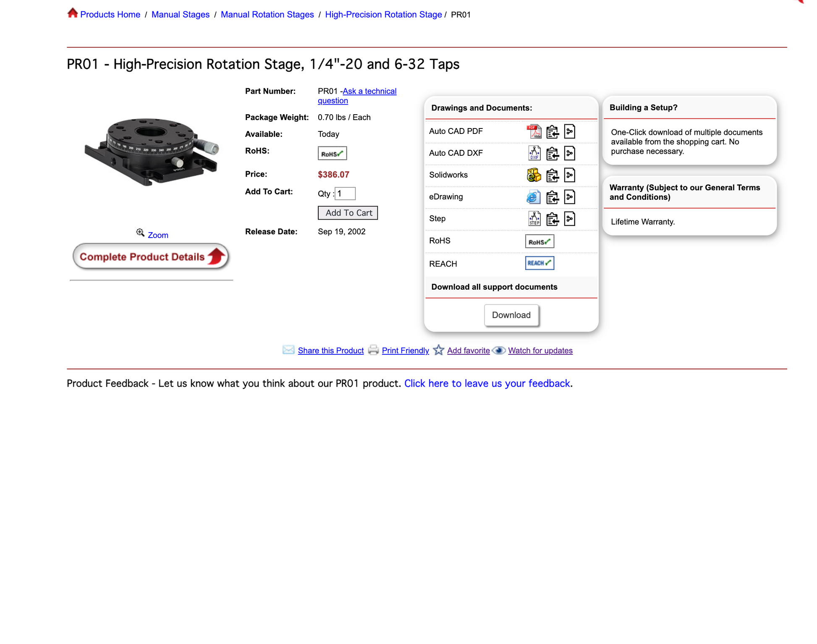Image resolution: width=817 pixels, height=644 pixels.
Task: Add Solidworks file to download list icon
Action: coord(553,175)
